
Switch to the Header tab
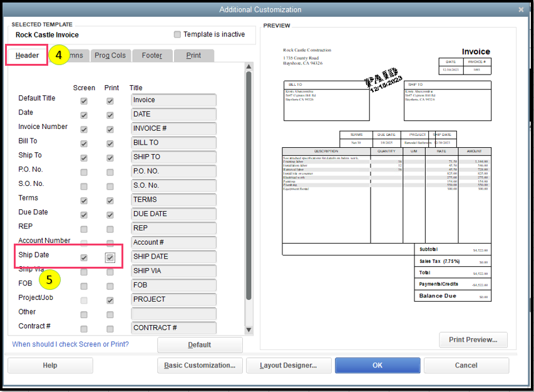pyautogui.click(x=26, y=55)
